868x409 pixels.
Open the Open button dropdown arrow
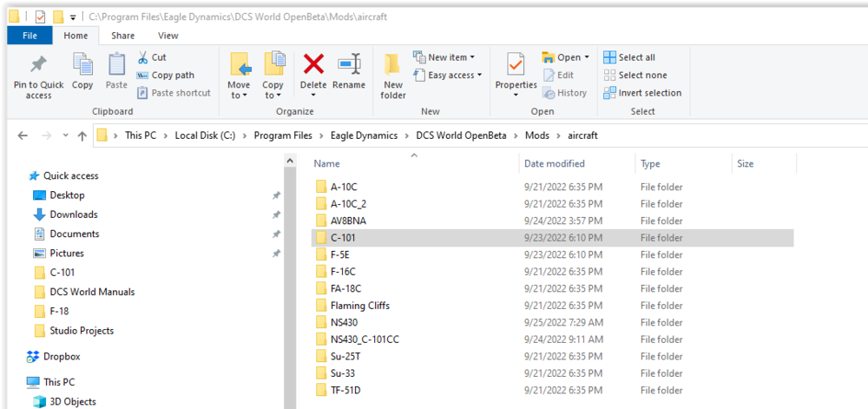click(x=587, y=57)
